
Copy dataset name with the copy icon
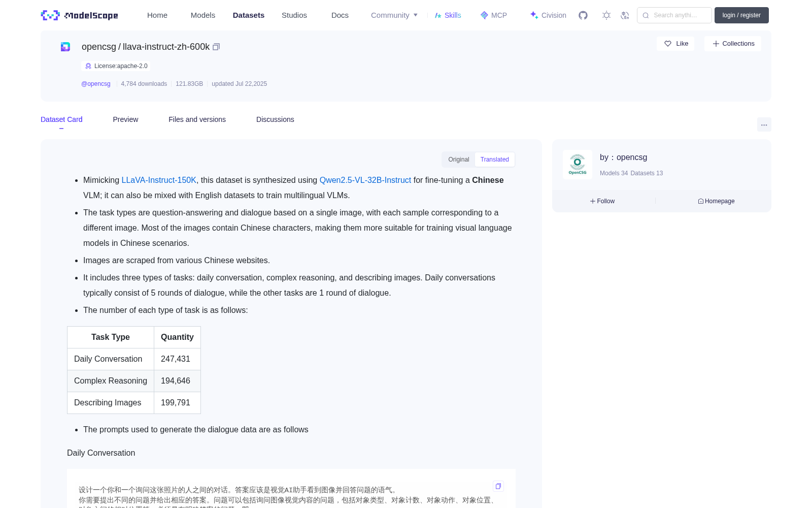(216, 47)
